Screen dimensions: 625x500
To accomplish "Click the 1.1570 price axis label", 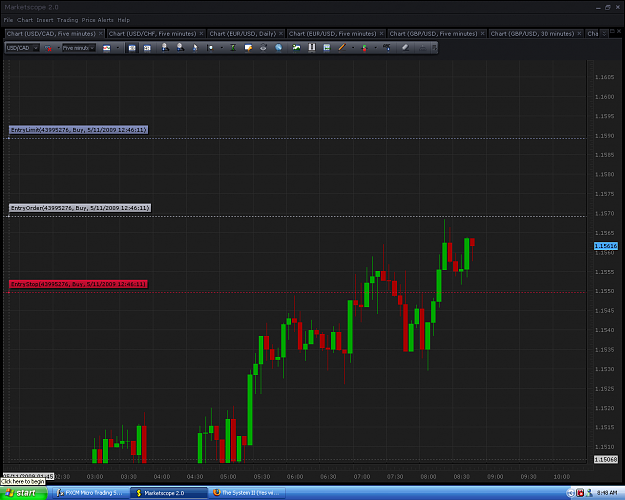I will point(604,213).
